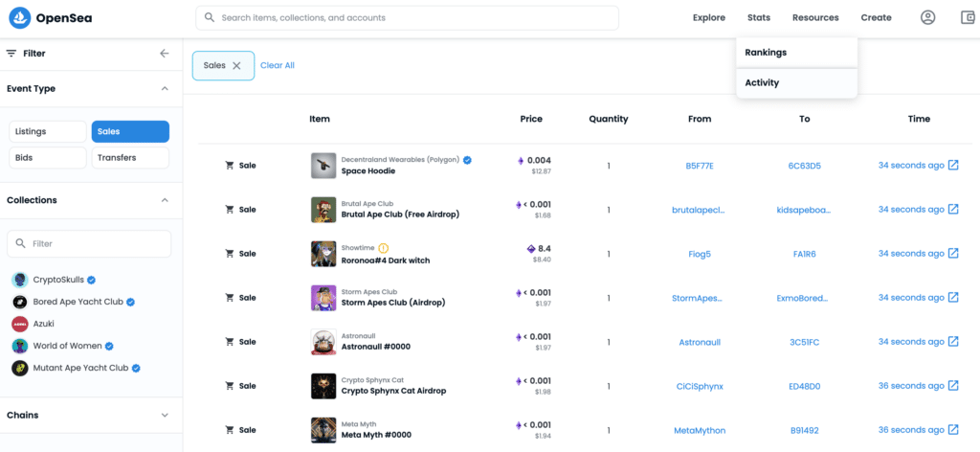The image size is (980, 452).
Task: Open seller MetaMython profile
Action: (x=700, y=430)
